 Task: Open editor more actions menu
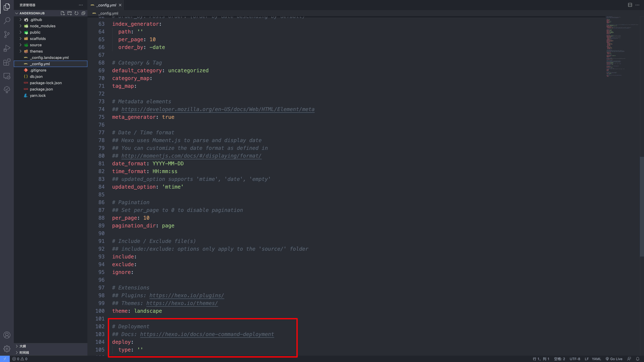click(x=637, y=5)
